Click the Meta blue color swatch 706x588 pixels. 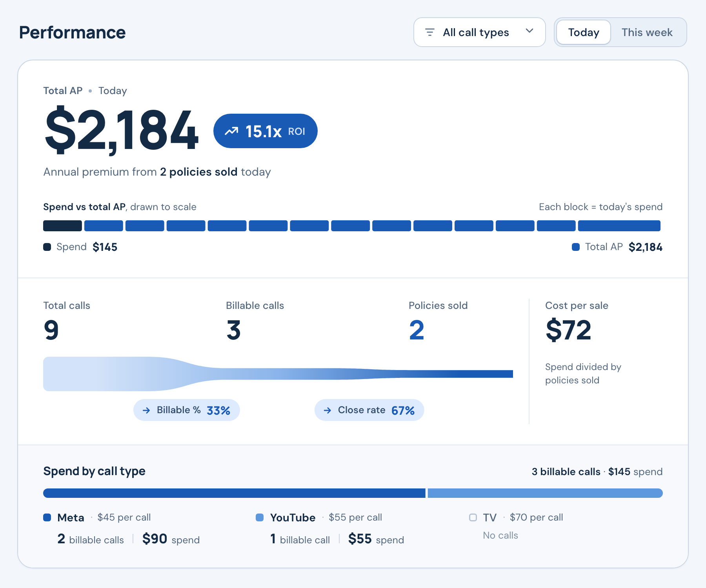pos(47,517)
